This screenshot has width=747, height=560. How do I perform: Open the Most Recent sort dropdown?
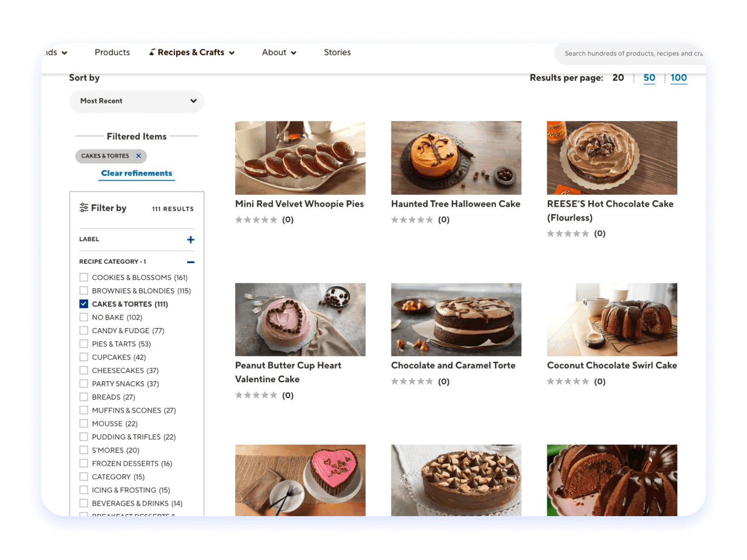137,101
